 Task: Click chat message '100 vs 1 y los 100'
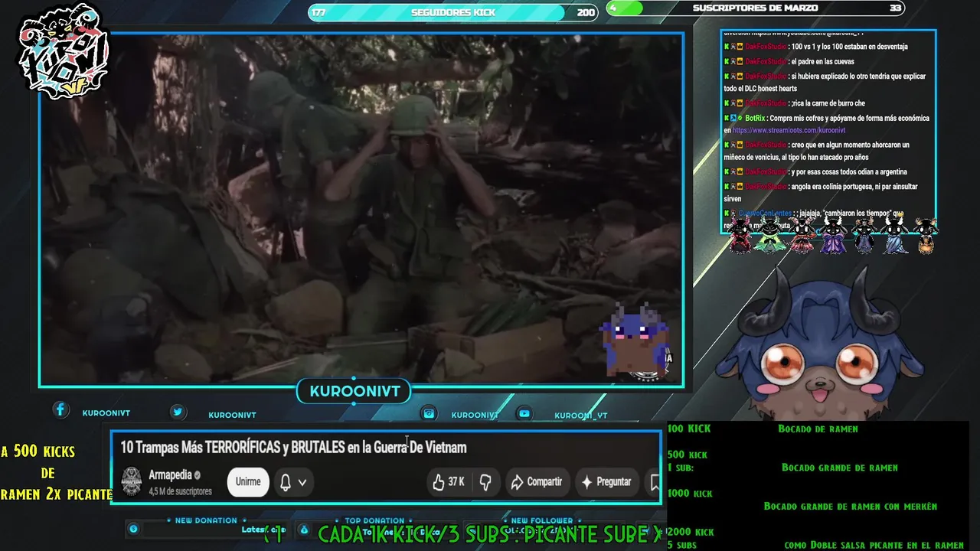point(850,47)
